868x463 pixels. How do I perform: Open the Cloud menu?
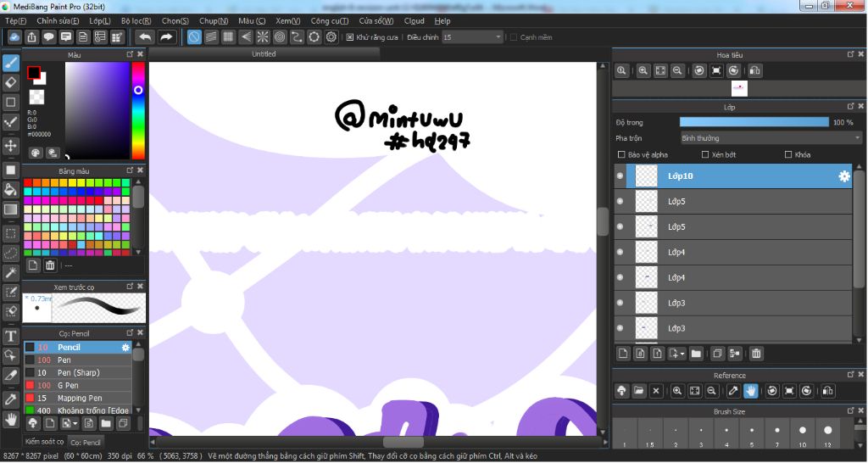414,21
